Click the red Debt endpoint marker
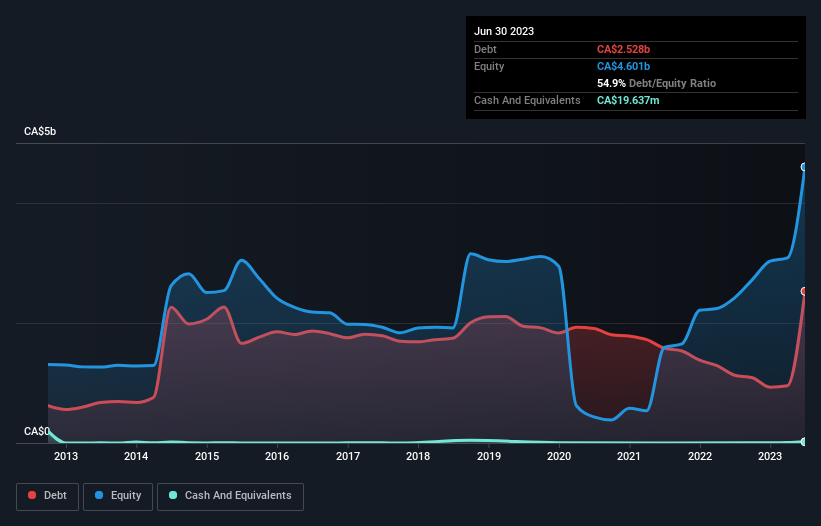This screenshot has height=526, width=821. click(x=804, y=291)
